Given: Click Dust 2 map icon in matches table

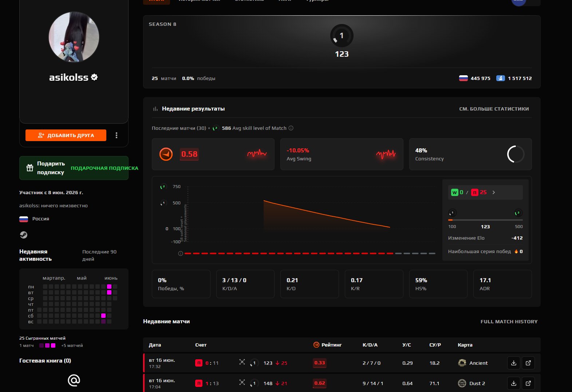Looking at the screenshot, I should [462, 383].
